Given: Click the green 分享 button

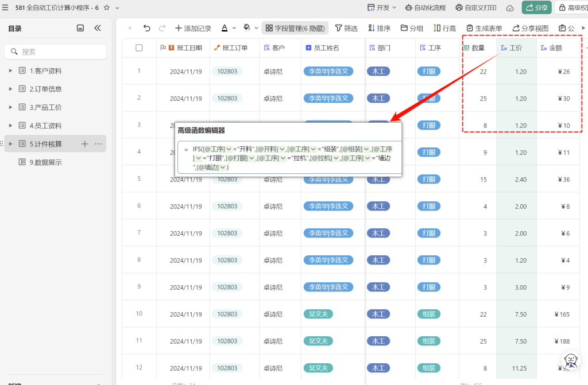Looking at the screenshot, I should [537, 7].
